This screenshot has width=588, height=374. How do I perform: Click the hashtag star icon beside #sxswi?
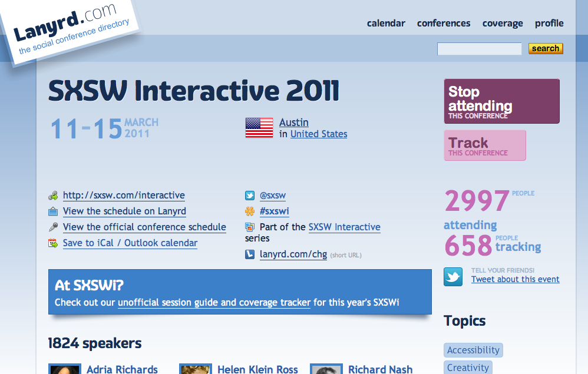250,211
